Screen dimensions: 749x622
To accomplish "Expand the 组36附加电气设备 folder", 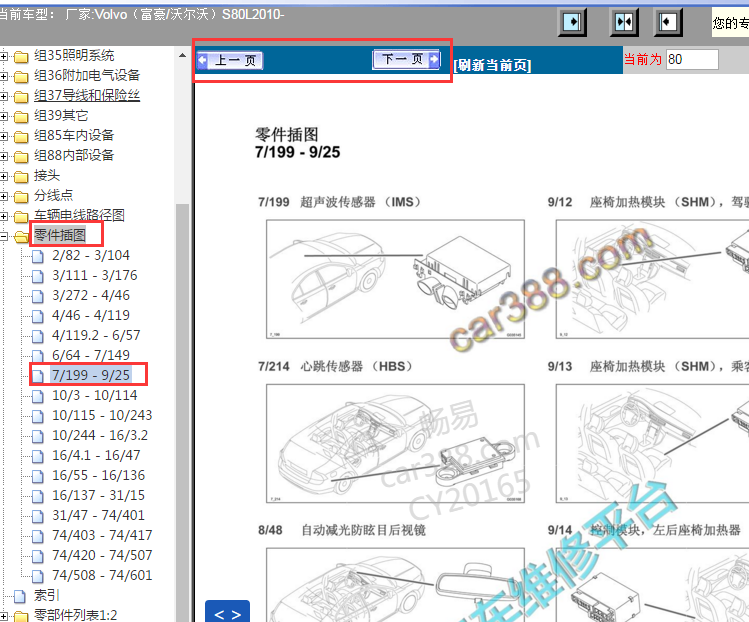I will click(4, 76).
